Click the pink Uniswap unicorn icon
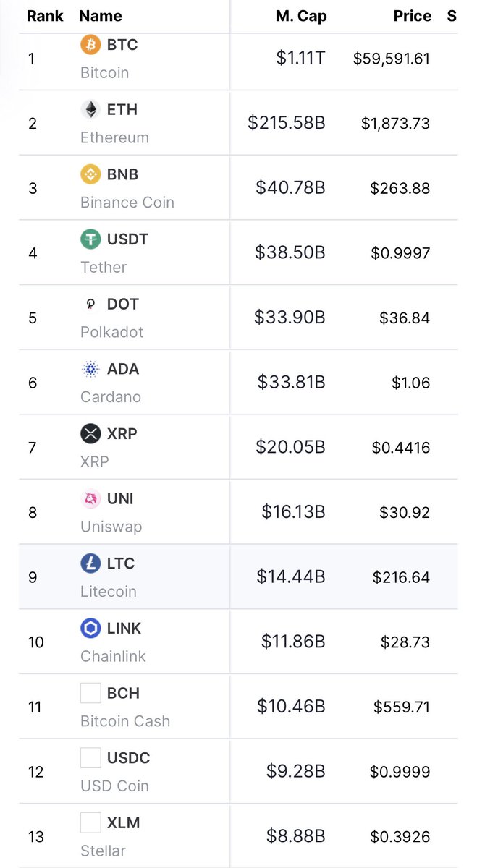Image resolution: width=477 pixels, height=868 pixels. tap(90, 498)
